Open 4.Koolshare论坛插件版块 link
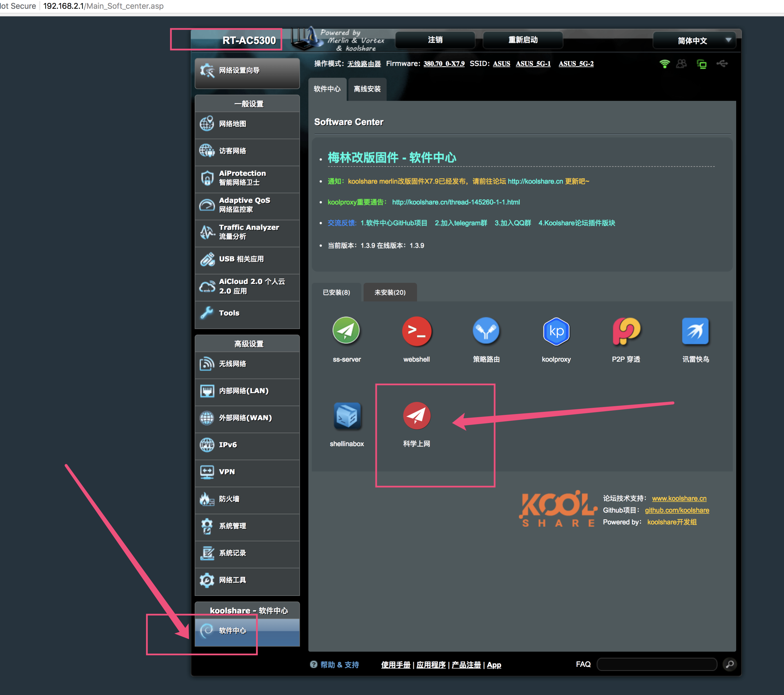The image size is (784, 695). coord(576,223)
